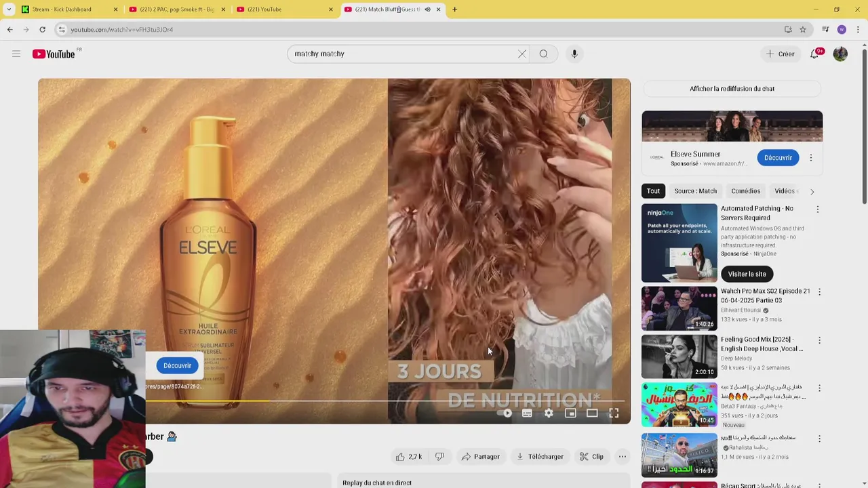Open media control icon in Chrome toolbar

tap(825, 29)
